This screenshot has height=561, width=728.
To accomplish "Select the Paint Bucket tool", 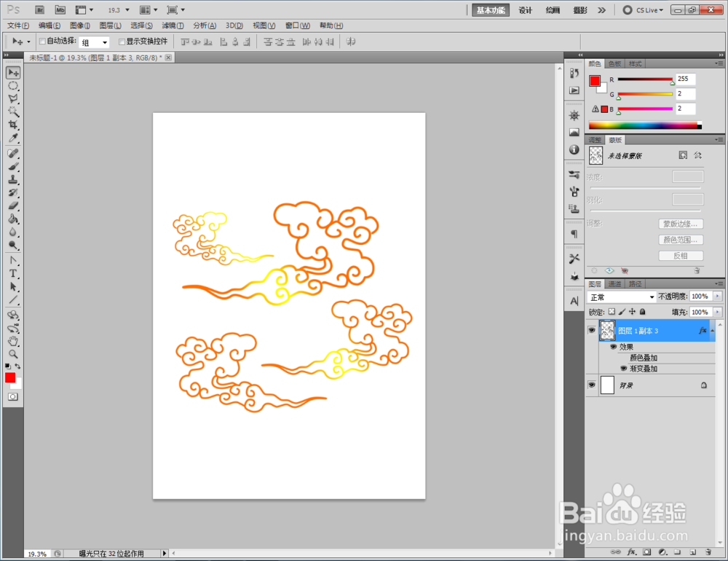I will 13,219.
